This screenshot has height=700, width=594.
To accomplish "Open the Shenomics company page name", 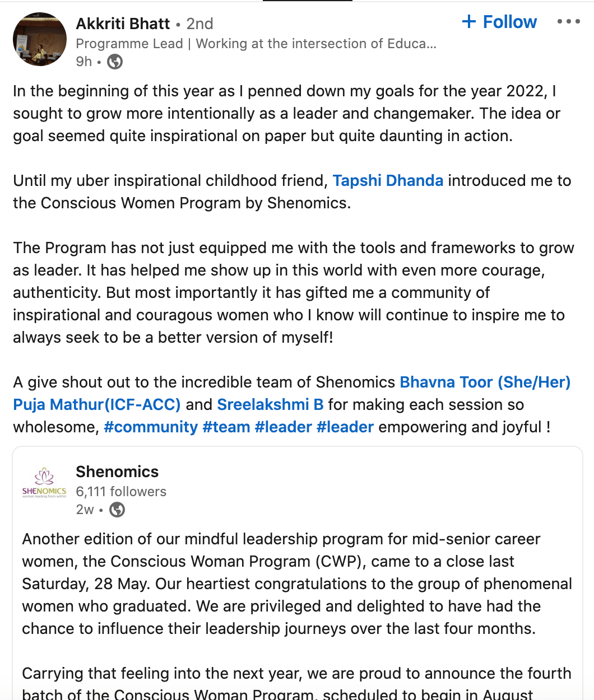I will pos(117,472).
